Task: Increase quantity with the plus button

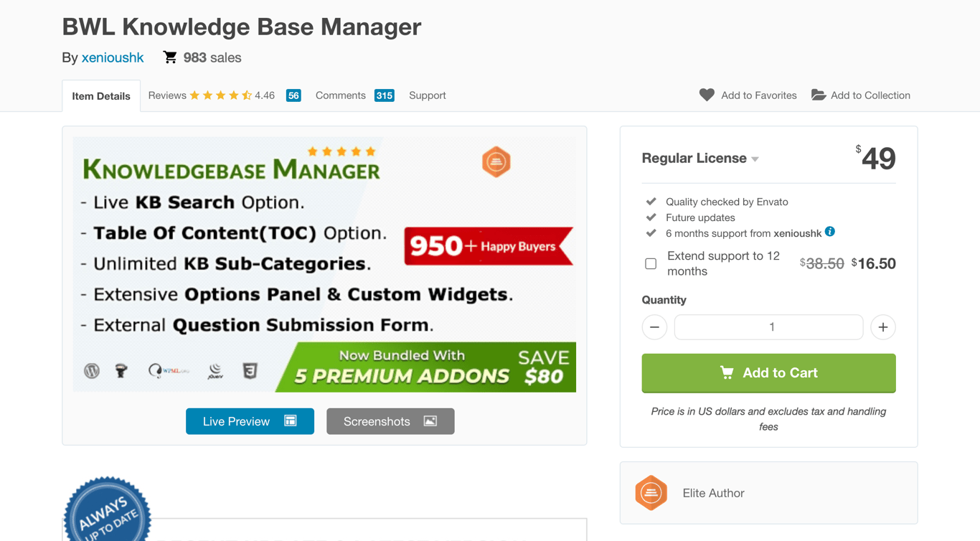Action: click(x=883, y=327)
